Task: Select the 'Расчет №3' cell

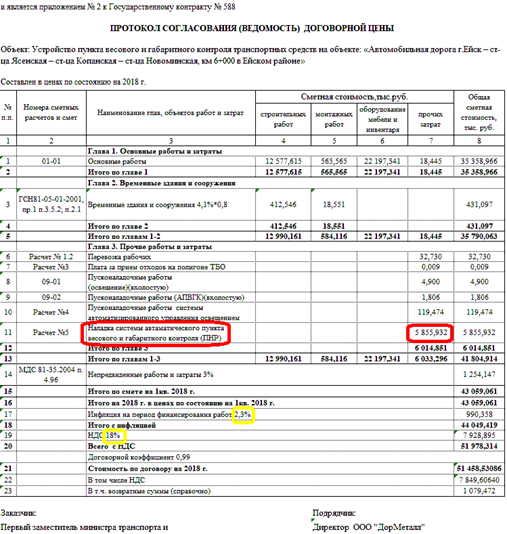Action: [51, 267]
